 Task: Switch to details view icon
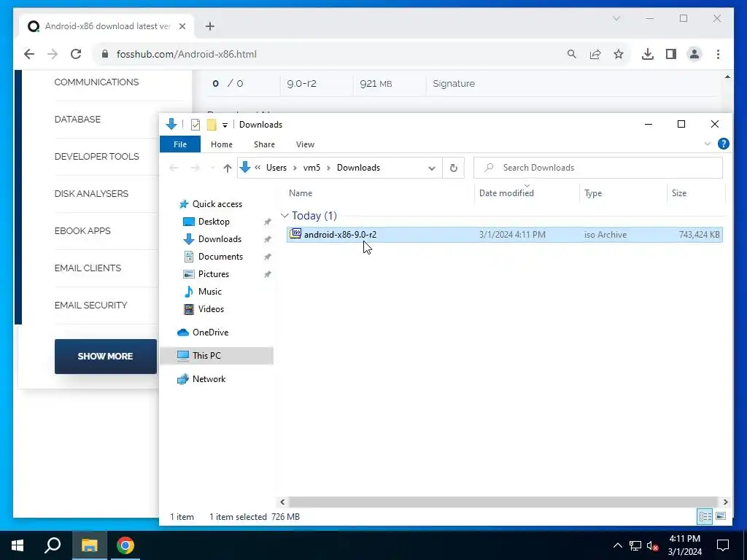tap(705, 516)
